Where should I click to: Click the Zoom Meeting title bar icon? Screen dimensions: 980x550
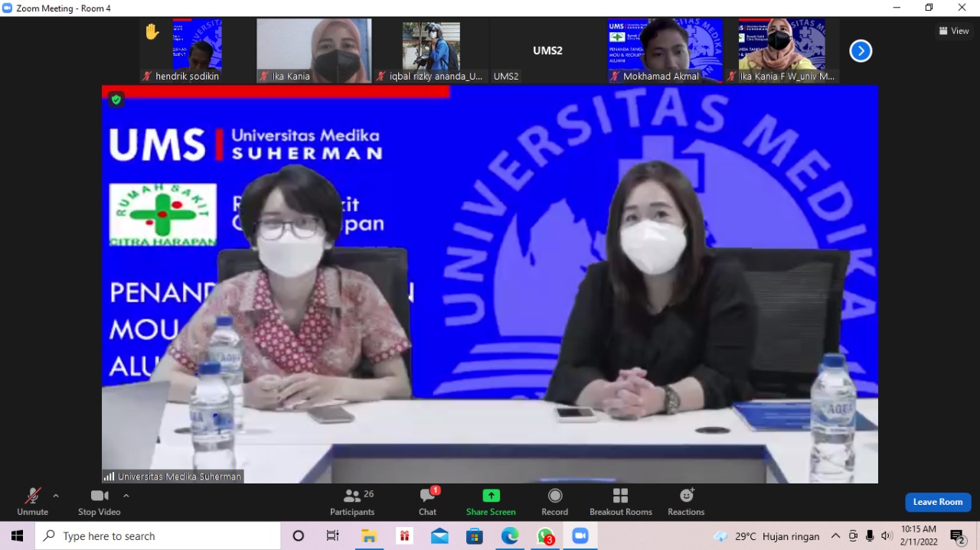pyautogui.click(x=8, y=8)
